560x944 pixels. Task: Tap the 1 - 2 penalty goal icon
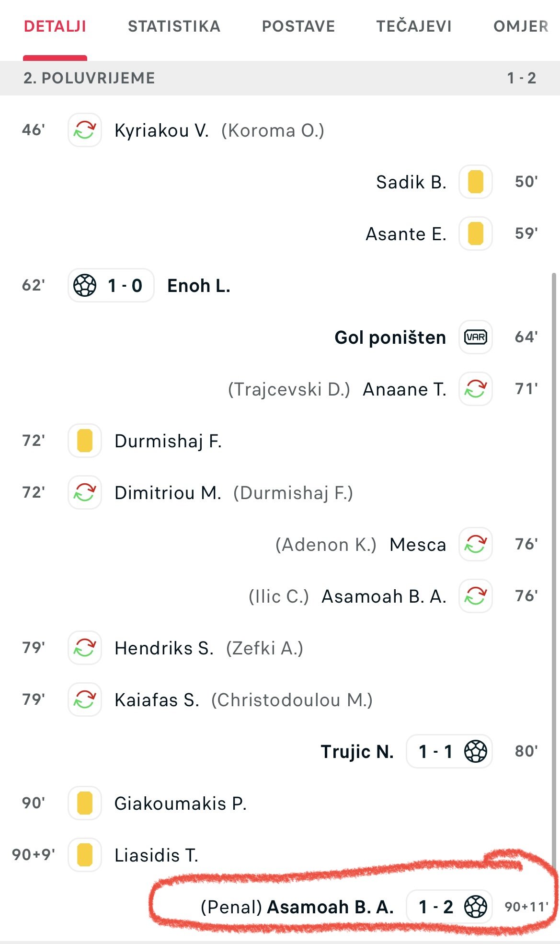pos(476,907)
